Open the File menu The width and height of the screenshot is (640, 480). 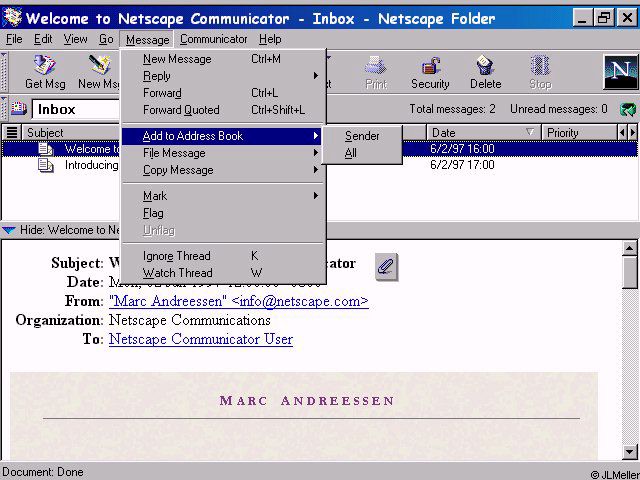point(14,39)
